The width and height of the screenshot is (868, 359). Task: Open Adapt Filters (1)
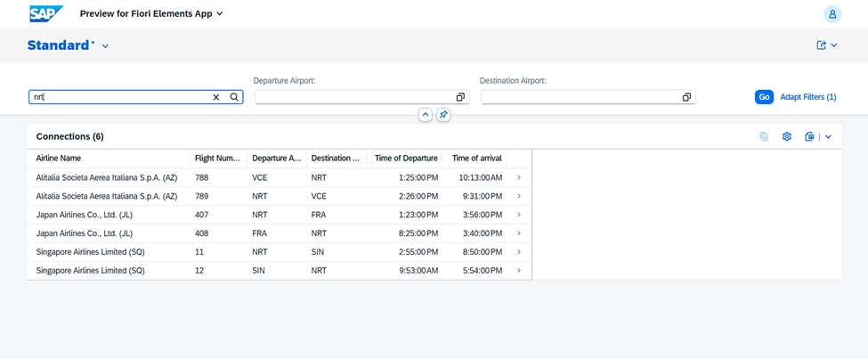[x=807, y=97]
